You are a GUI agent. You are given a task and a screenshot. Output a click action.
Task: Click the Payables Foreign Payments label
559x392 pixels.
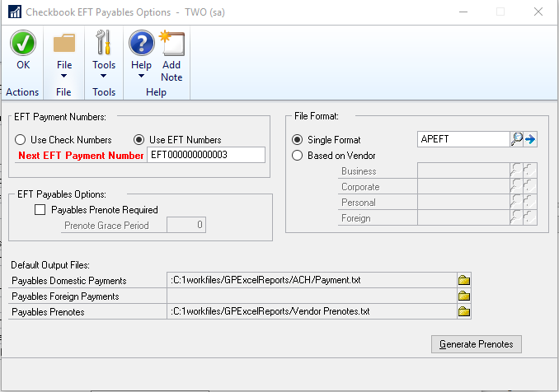(x=65, y=296)
